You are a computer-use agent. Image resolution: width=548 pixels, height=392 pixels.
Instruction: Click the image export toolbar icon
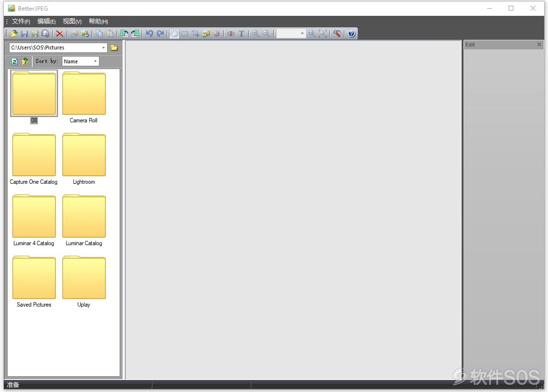85,34
